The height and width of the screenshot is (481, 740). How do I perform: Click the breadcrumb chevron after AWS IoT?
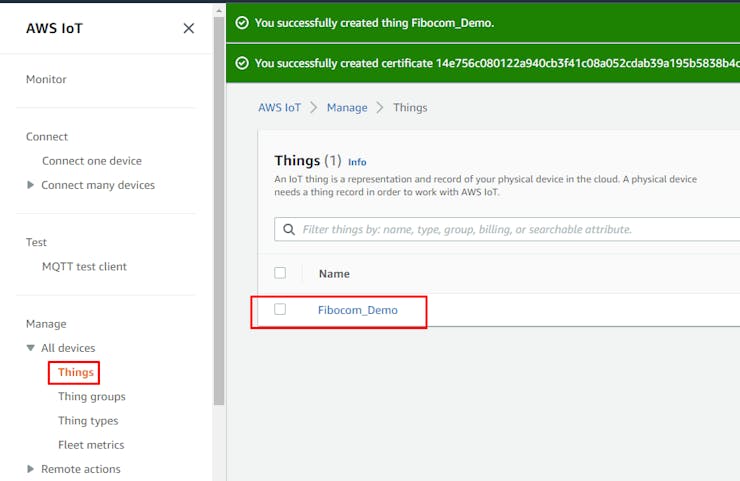[x=314, y=107]
